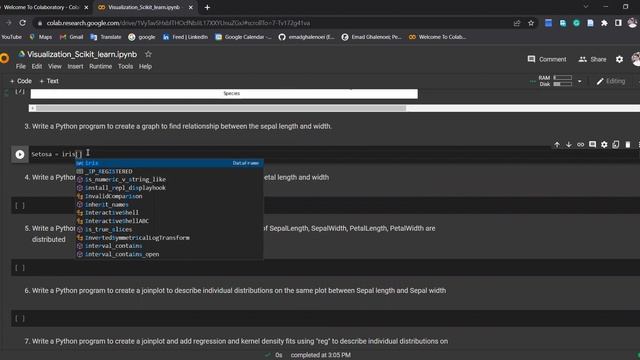Open the Google Calendar bookmark
This screenshot has width=640, height=360.
[x=243, y=37]
